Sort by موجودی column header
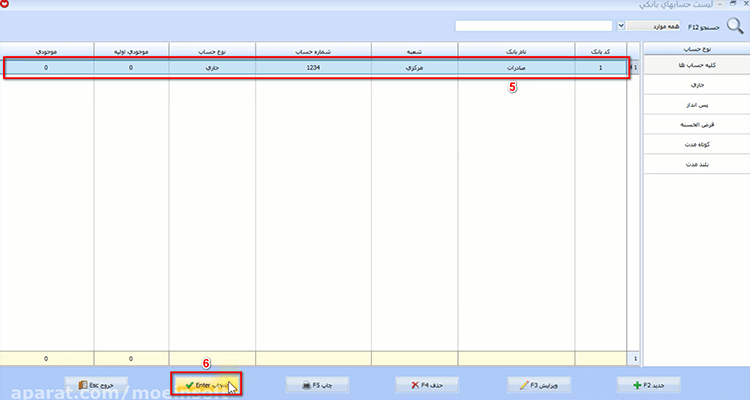The width and height of the screenshot is (750, 400). tap(46, 51)
